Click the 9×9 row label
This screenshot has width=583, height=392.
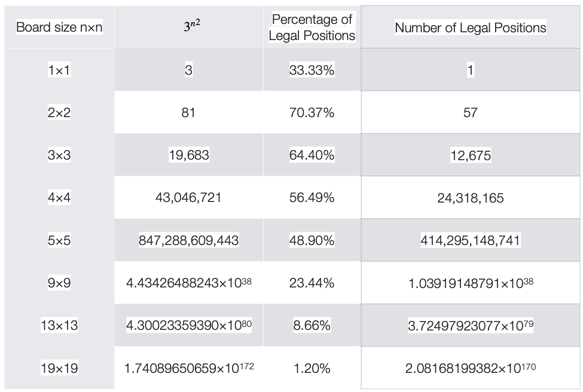[x=59, y=283]
